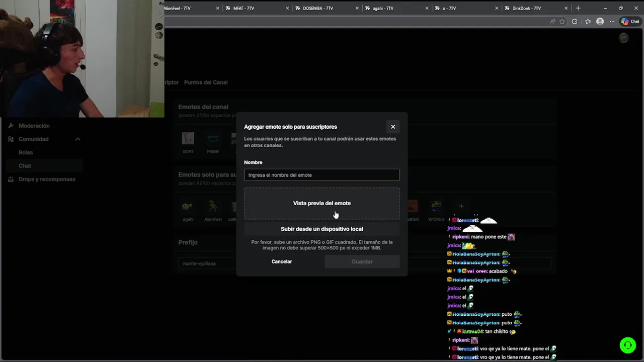Click the Comunidad people icon
The width and height of the screenshot is (644, 362).
[11, 139]
